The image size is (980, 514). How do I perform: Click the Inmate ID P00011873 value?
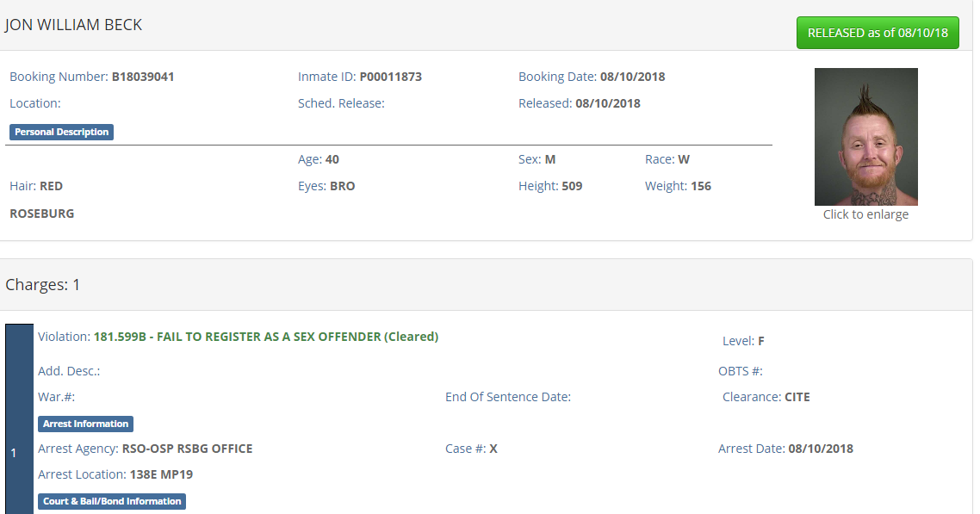(391, 77)
